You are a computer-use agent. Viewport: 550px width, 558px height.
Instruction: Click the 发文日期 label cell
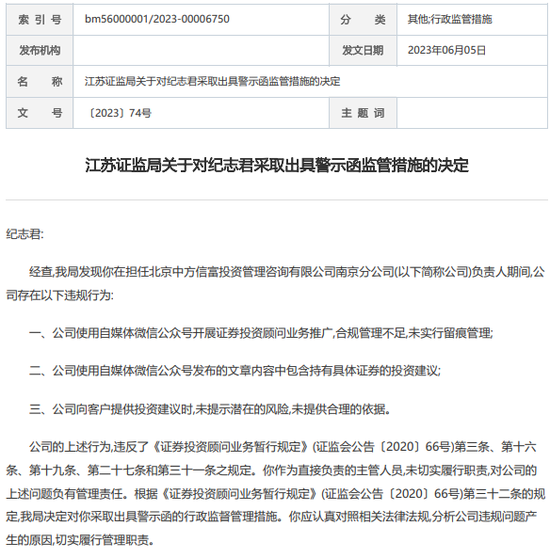point(363,51)
